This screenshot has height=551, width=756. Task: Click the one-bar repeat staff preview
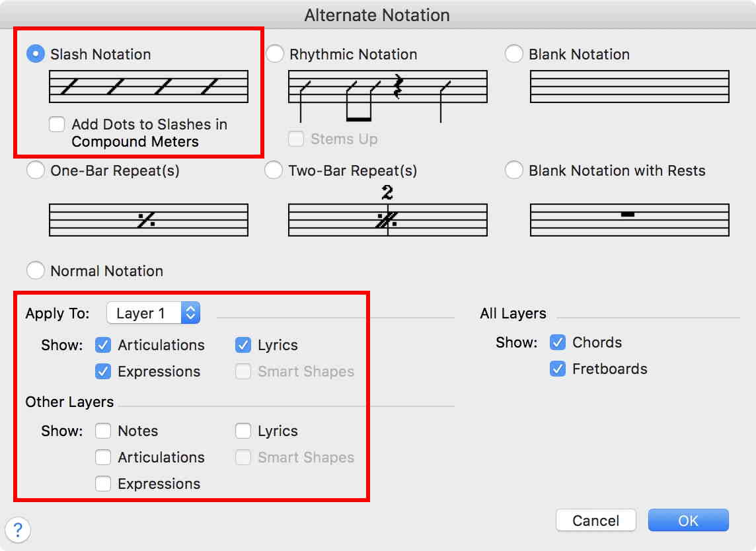pos(149,220)
